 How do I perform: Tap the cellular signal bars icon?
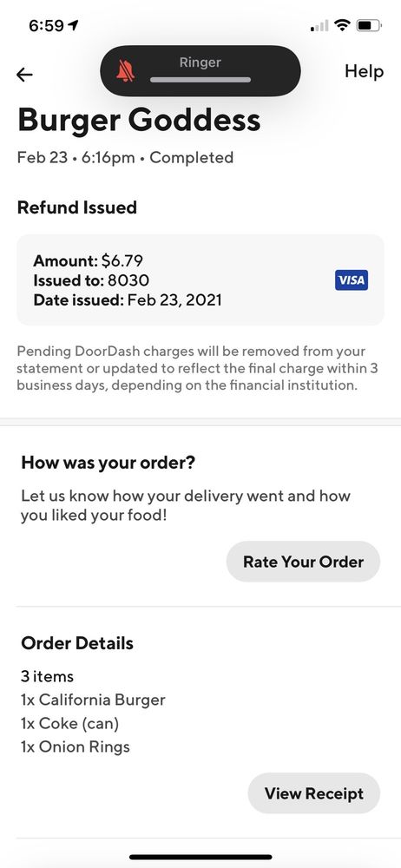pyautogui.click(x=319, y=25)
